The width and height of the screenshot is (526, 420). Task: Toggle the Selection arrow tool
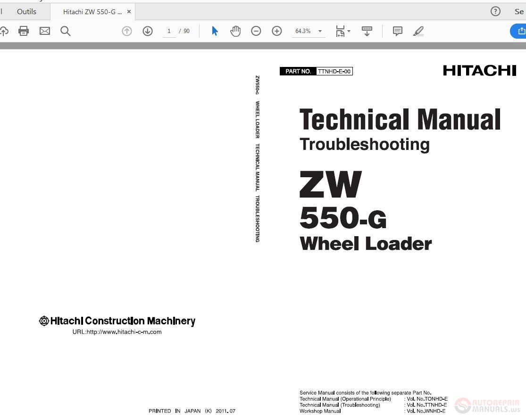click(x=215, y=31)
